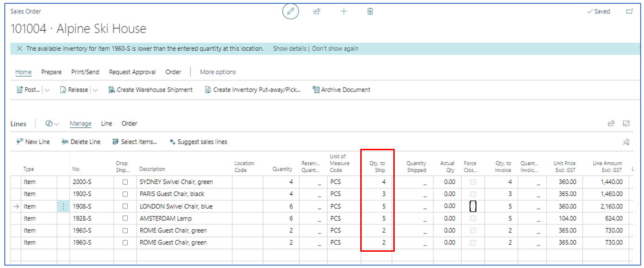
Task: Click the Show details link
Action: click(289, 49)
